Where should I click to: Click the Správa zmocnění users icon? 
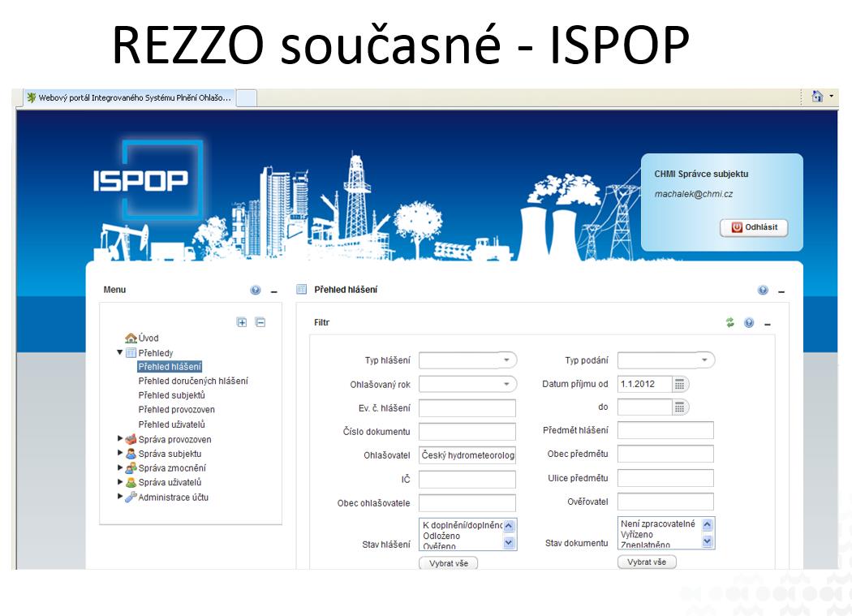pyautogui.click(x=131, y=467)
